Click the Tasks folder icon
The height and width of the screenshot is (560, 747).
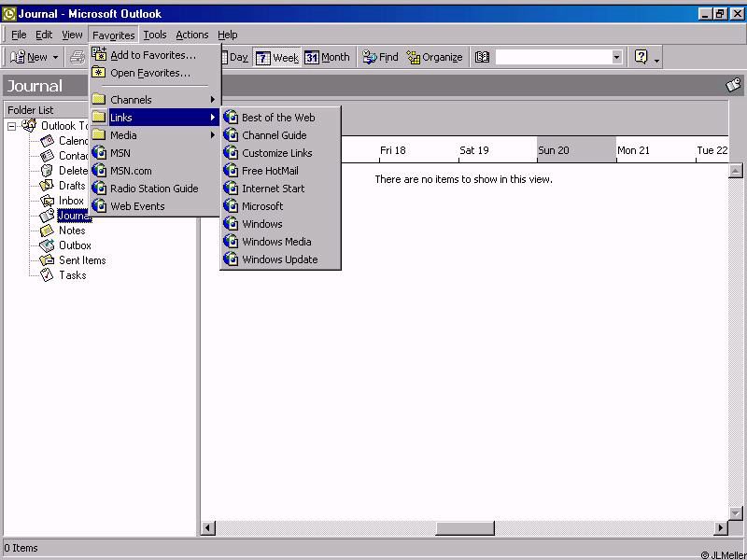coord(47,275)
